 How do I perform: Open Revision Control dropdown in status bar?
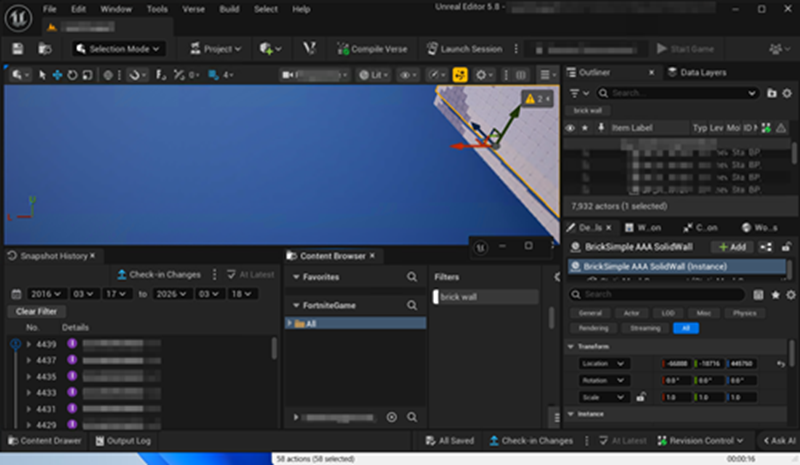pos(699,440)
